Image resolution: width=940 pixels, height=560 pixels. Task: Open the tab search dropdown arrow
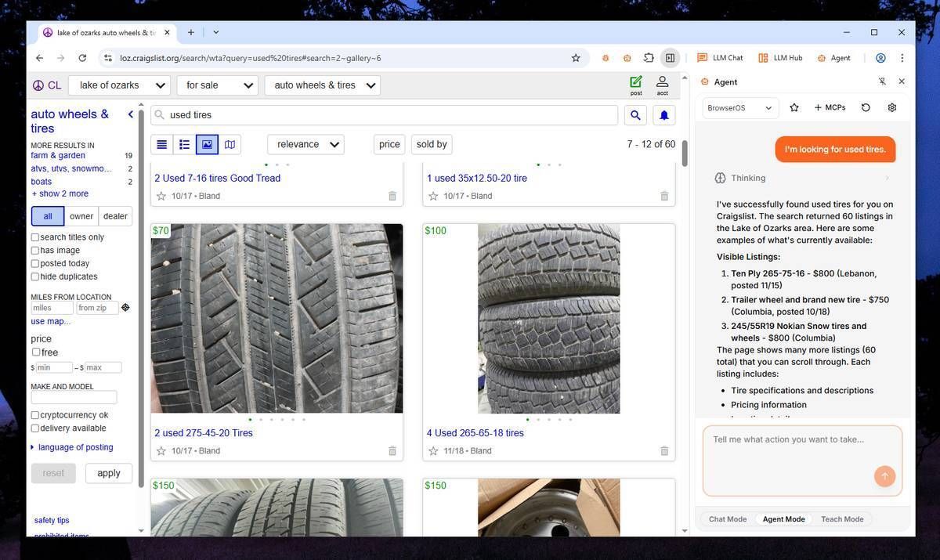216,32
